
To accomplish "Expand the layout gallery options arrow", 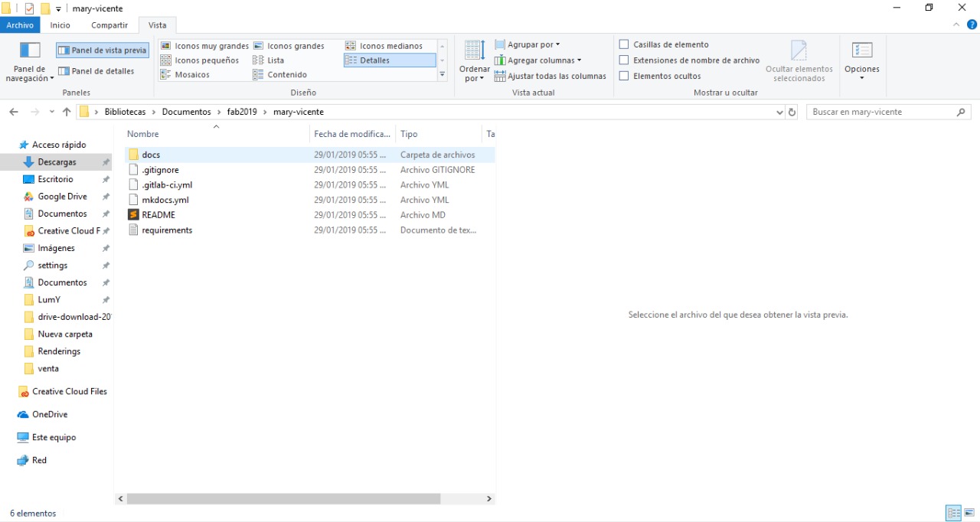I will click(x=442, y=75).
